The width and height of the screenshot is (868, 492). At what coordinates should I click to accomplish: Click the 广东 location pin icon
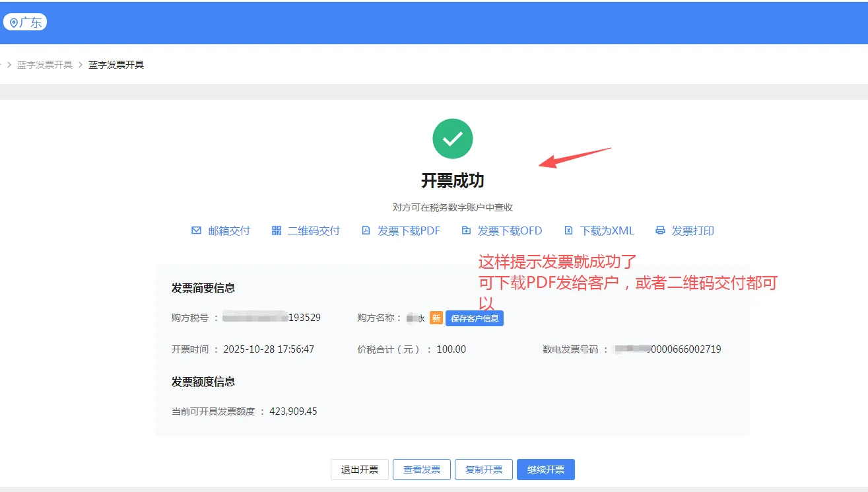(15, 22)
